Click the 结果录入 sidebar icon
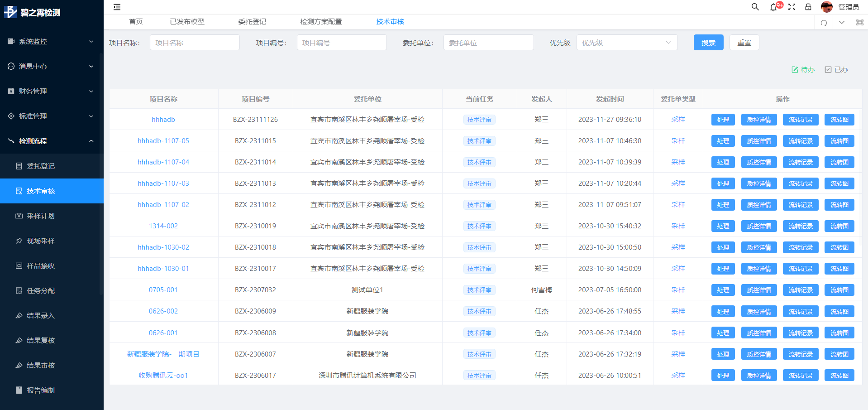This screenshot has height=410, width=868. 19,316
